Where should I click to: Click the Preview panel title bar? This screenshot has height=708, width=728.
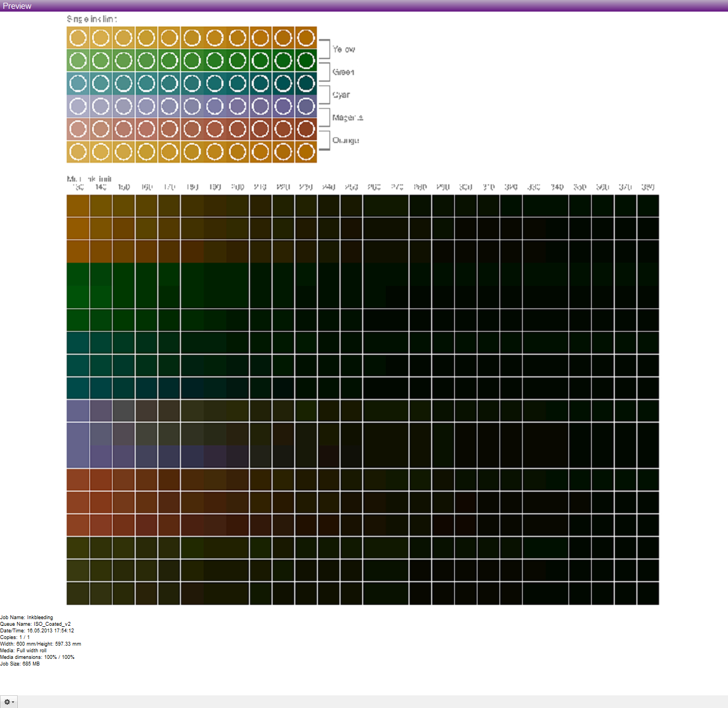click(364, 6)
